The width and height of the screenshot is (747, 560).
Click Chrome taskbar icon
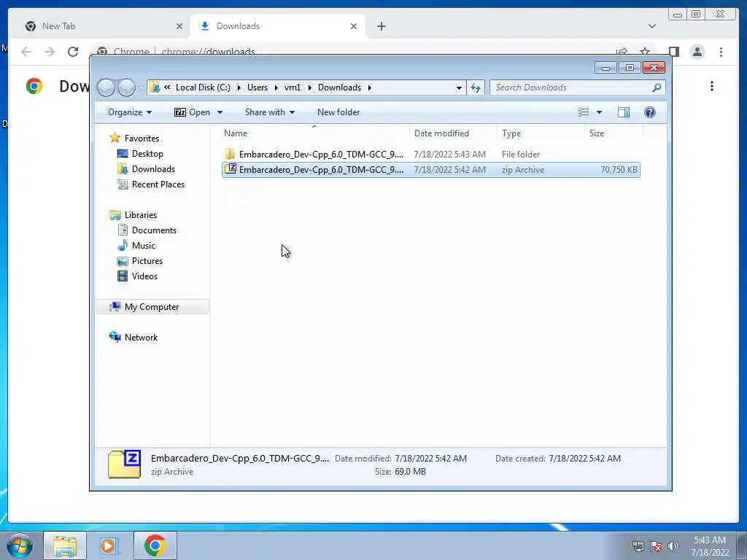tap(155, 545)
